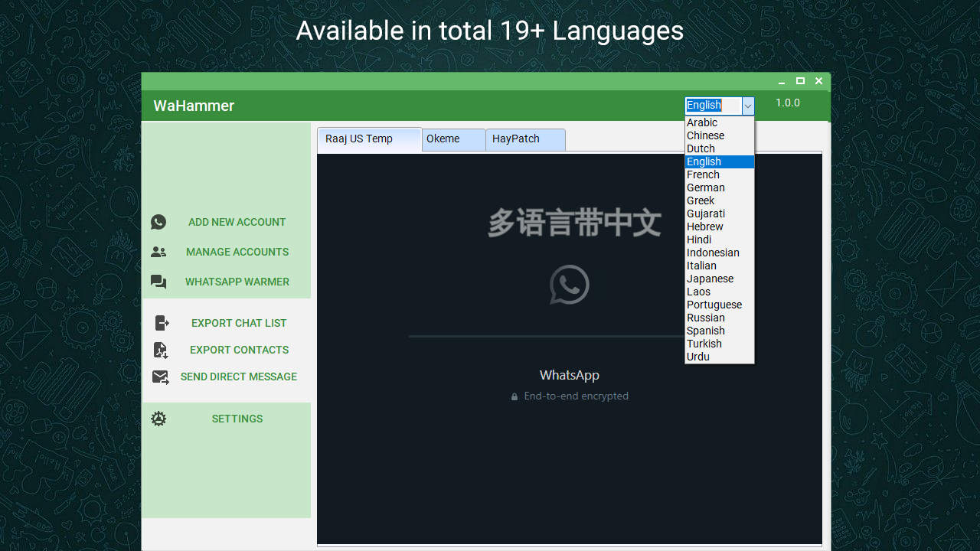Select Dutch in the language list

pyautogui.click(x=720, y=148)
